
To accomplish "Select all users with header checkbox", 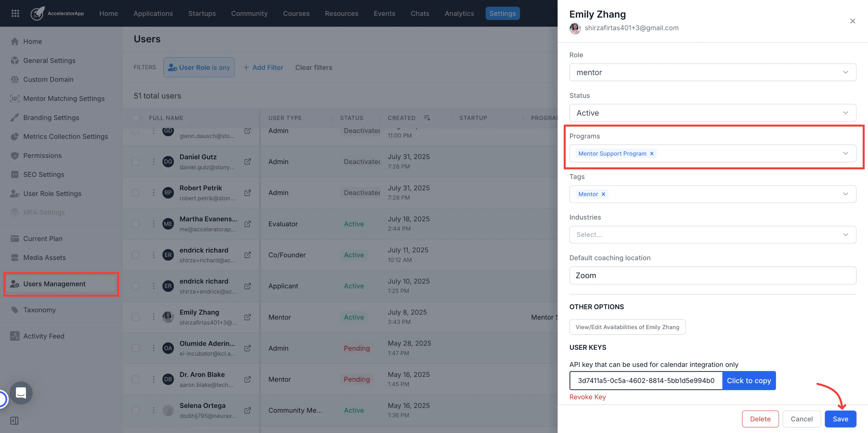I will click(135, 118).
